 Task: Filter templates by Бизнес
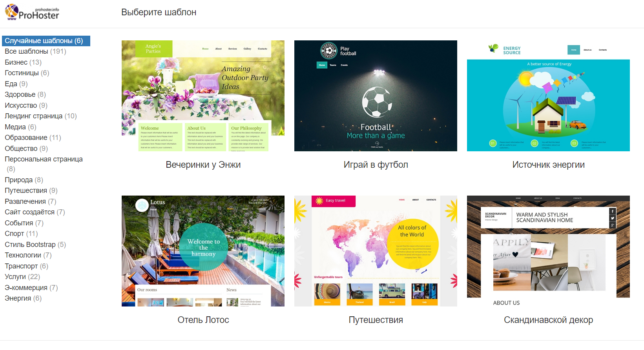click(x=23, y=62)
